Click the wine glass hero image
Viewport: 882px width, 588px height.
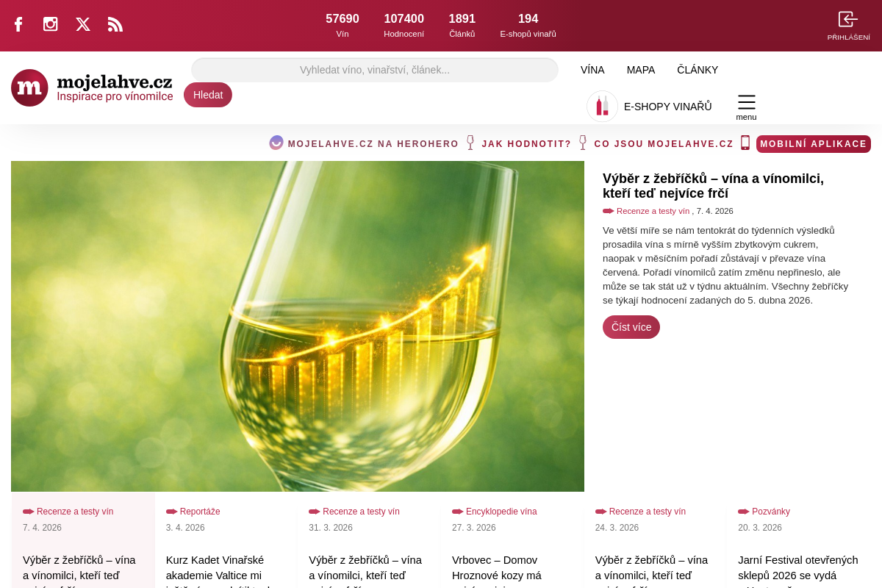298,326
